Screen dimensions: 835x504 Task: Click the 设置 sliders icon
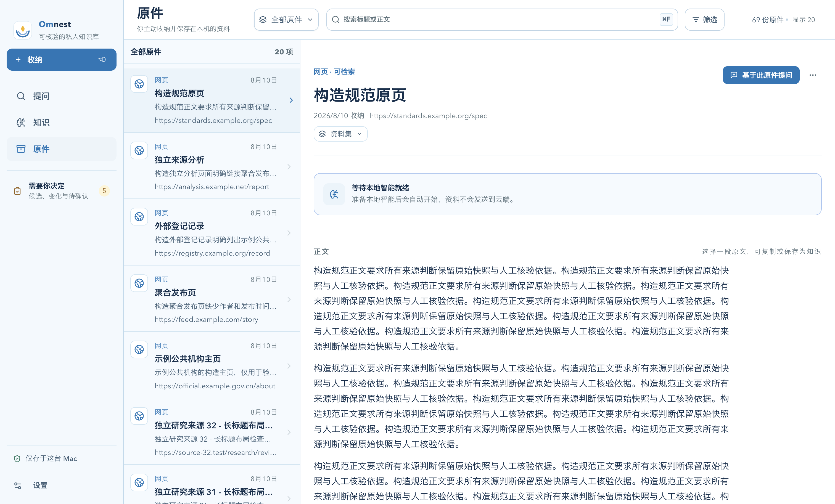click(18, 486)
